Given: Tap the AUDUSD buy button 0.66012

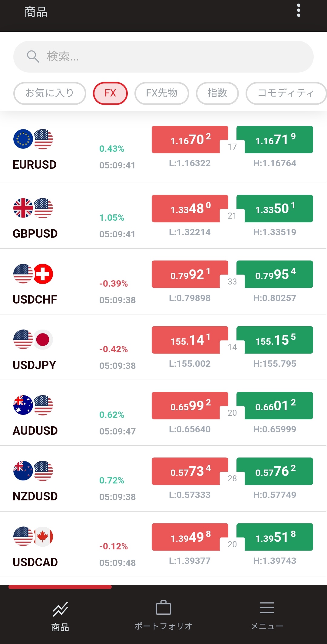Looking at the screenshot, I should pyautogui.click(x=275, y=405).
